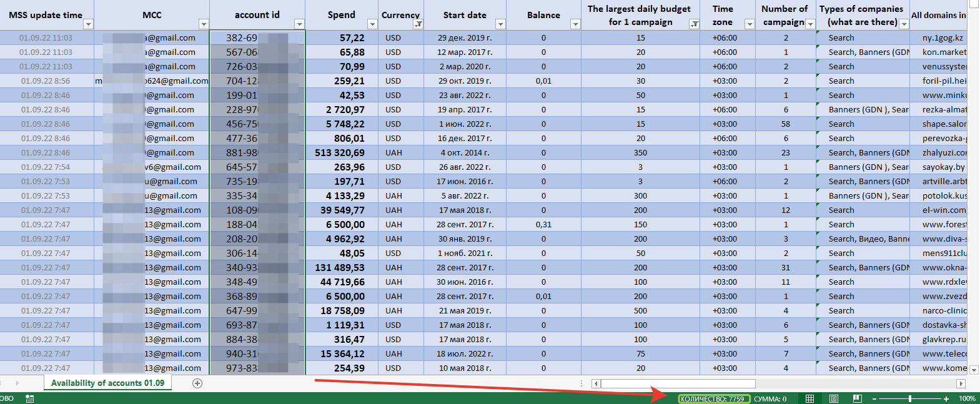This screenshot has height=404, width=980.
Task: Switch to Page Layout view
Action: [x=833, y=398]
